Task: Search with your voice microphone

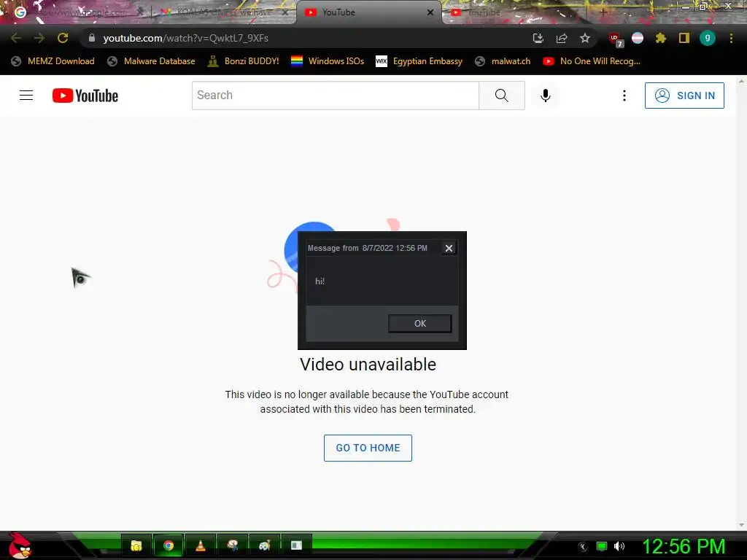Action: tap(546, 96)
